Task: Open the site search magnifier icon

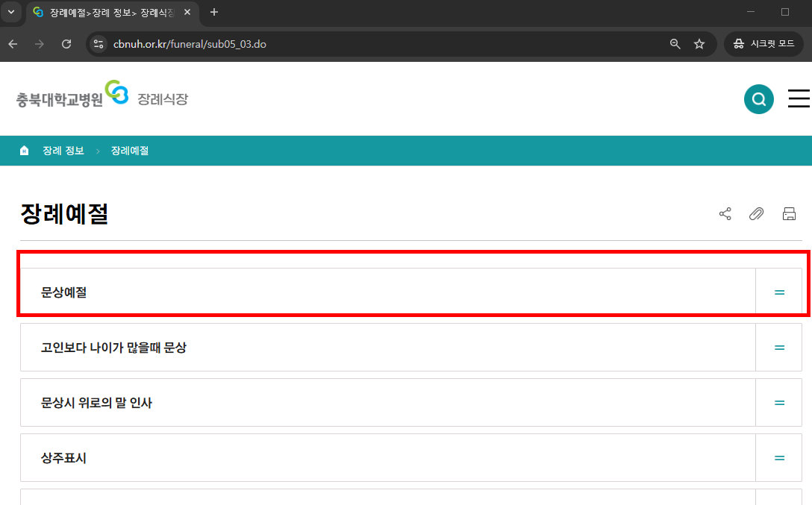Action: (759, 98)
